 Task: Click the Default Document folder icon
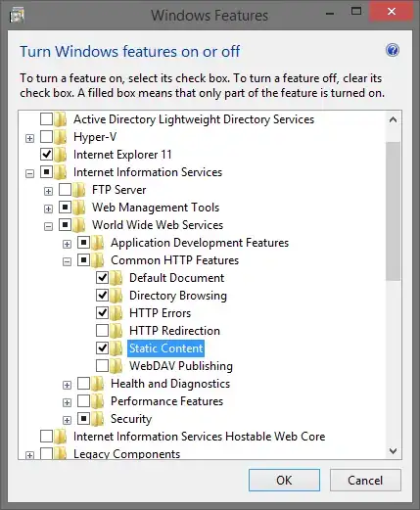pyautogui.click(x=117, y=278)
